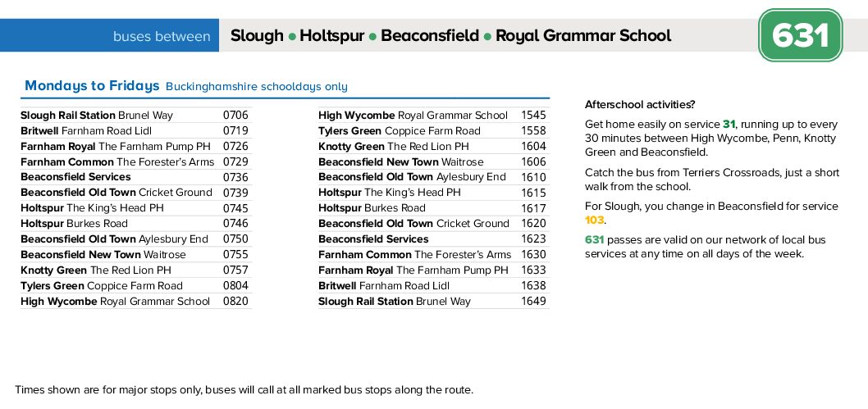Click the Slough Rail Station 1649 arrival row
Image resolution: width=868 pixels, height=409 pixels.
433,302
